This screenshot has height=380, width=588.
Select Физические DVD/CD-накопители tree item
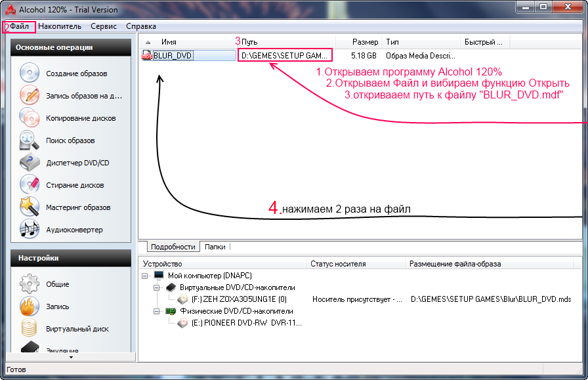click(236, 311)
